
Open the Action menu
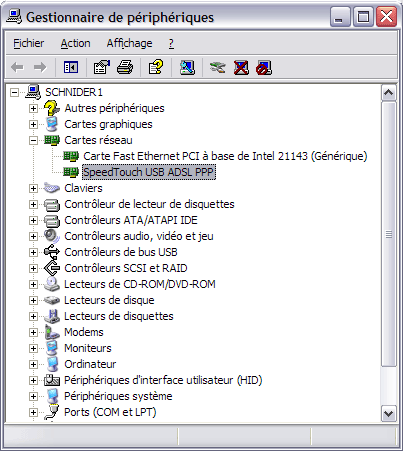(75, 43)
